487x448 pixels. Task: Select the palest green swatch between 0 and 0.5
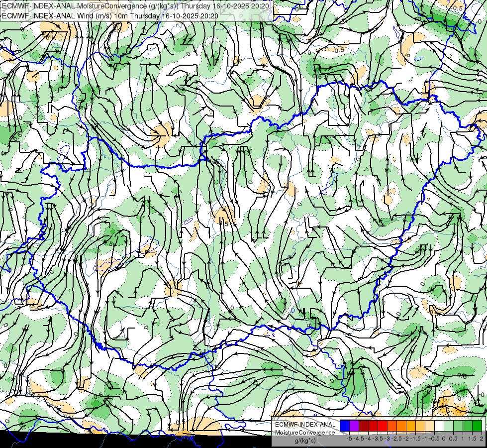(x=449, y=426)
